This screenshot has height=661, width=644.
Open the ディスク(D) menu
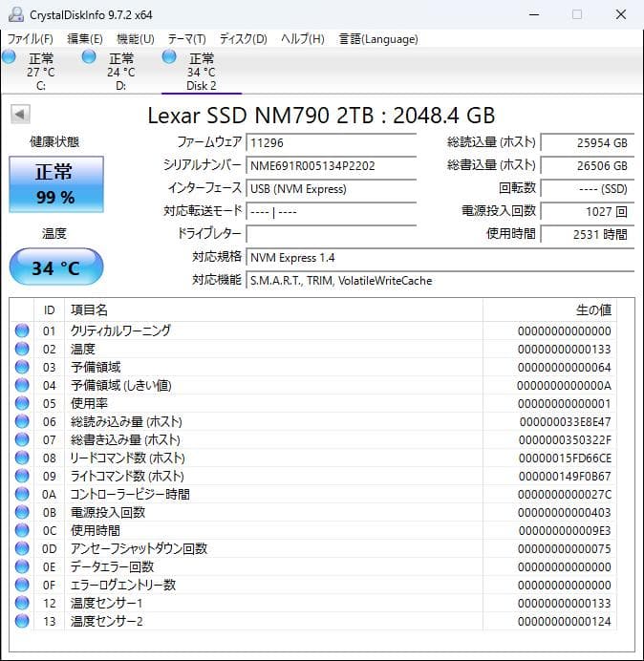click(x=244, y=39)
